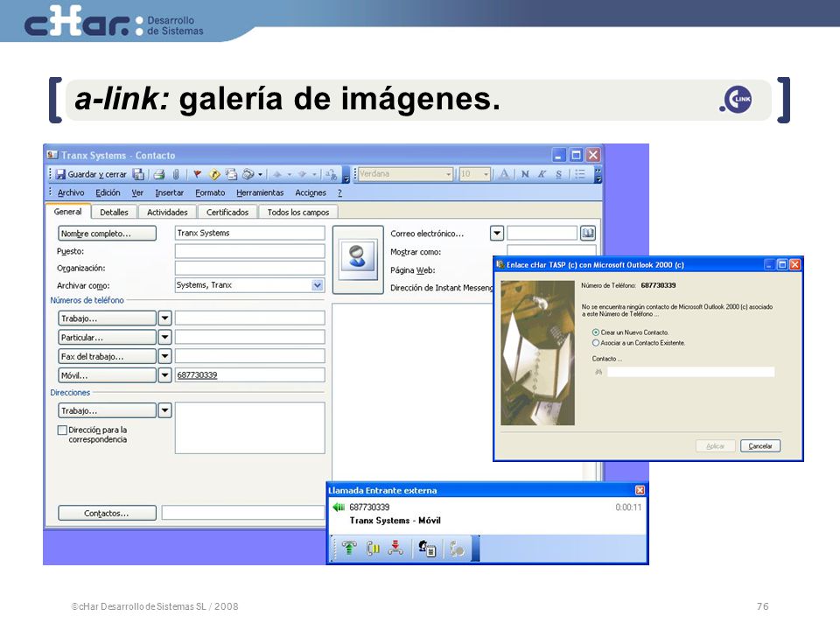Expand the arrow beside the Direcciones Trabajo button
Screen dimensions: 840x630
[x=164, y=410]
